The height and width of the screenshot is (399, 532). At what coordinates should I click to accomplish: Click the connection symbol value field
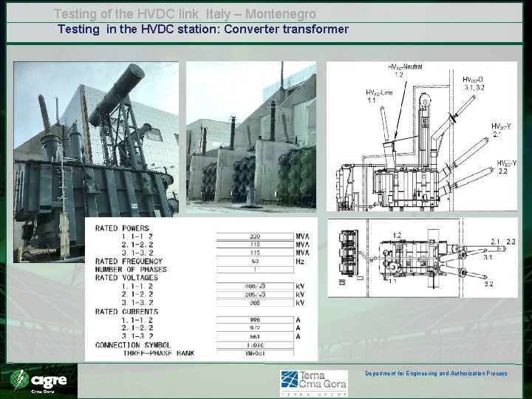point(255,345)
